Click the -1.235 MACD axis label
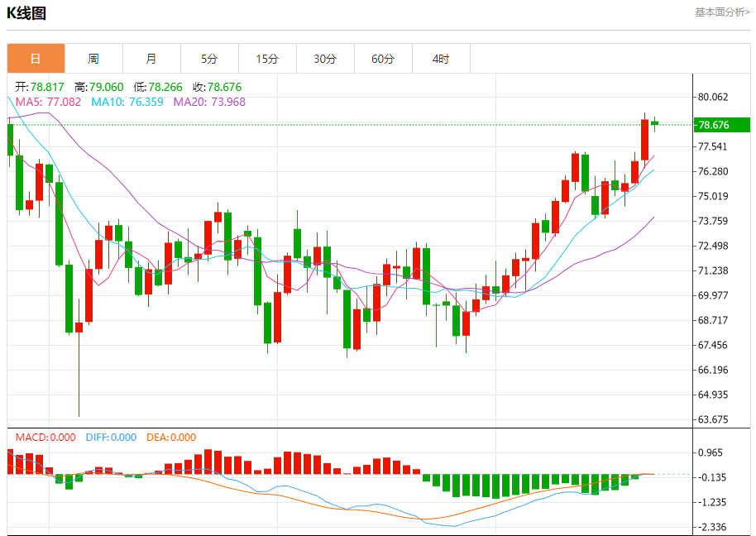Viewport: 756px width, 536px height. (711, 503)
